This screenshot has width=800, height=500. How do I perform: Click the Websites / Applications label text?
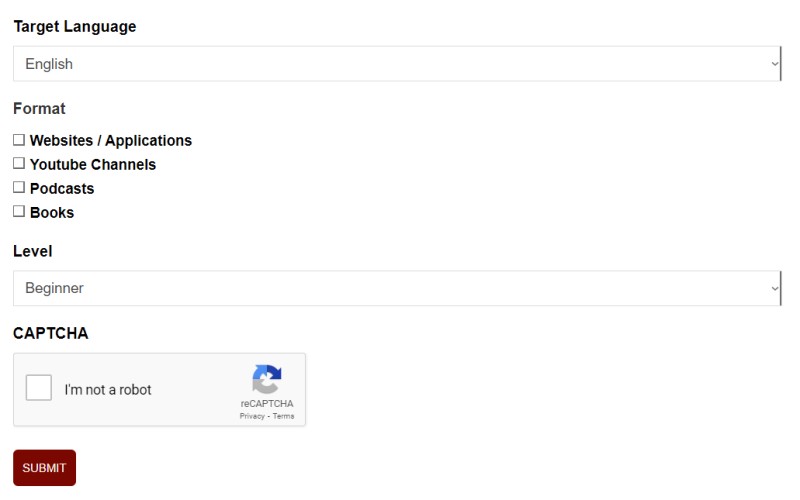[x=111, y=140]
